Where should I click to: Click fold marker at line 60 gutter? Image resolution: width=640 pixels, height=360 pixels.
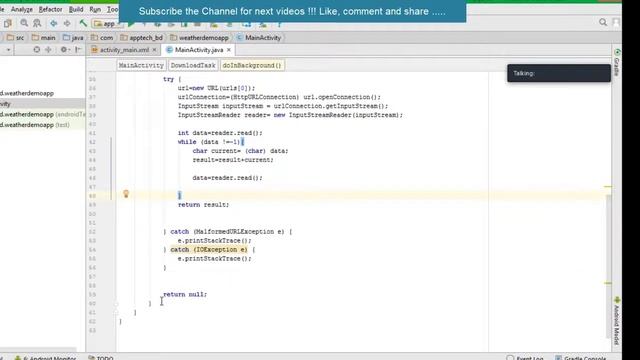[116, 304]
